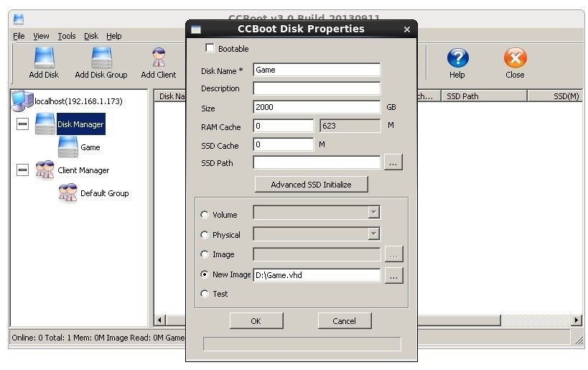Open the Help menu
This screenshot has width=588, height=370.
[113, 36]
